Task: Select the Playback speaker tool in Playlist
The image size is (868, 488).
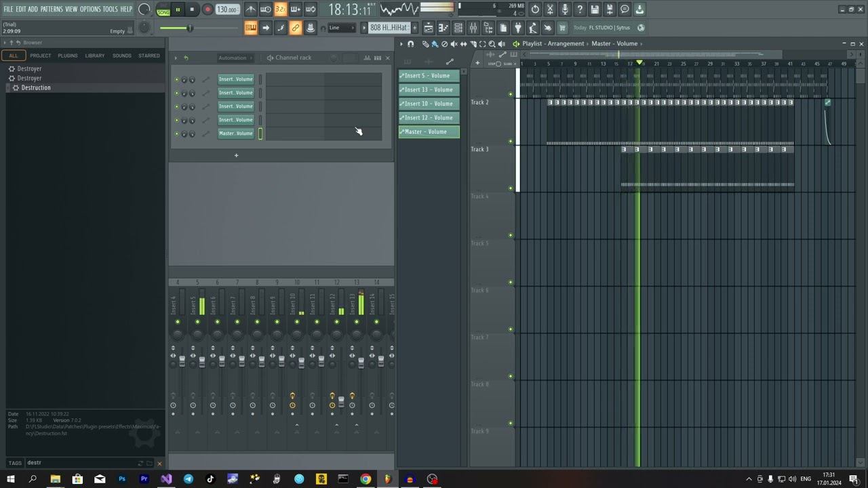Action: pyautogui.click(x=501, y=43)
